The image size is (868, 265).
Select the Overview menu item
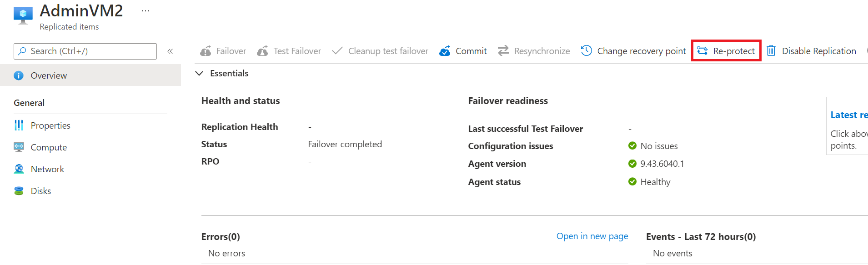[49, 75]
